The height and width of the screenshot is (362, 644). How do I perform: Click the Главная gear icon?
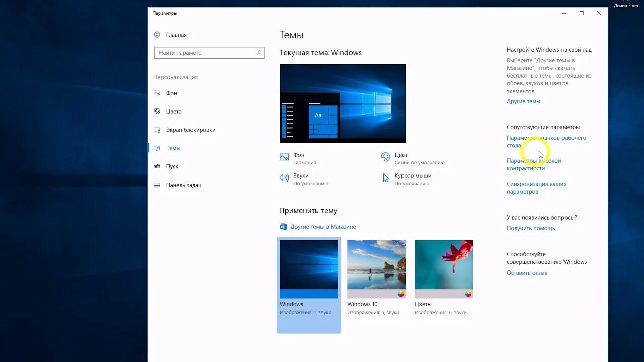[x=157, y=35]
